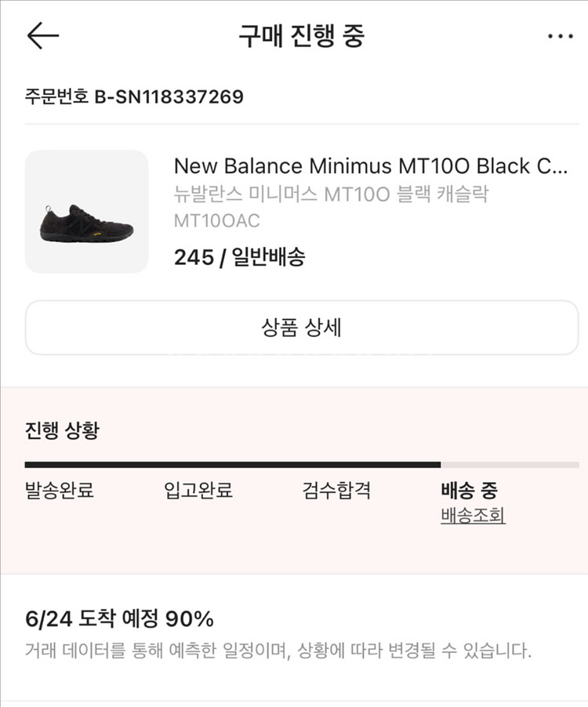Image resolution: width=588 pixels, height=707 pixels.
Task: Select the 검수합격 progress step
Action: click(x=336, y=491)
